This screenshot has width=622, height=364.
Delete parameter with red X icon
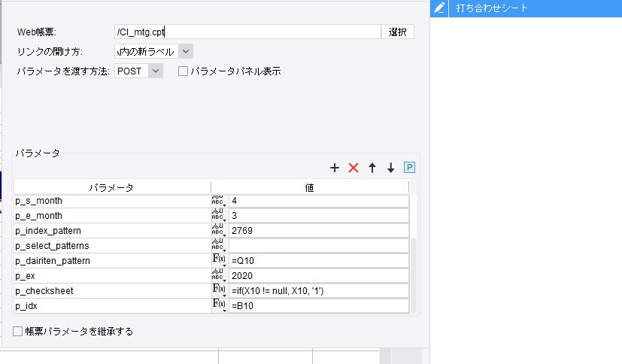(x=353, y=168)
